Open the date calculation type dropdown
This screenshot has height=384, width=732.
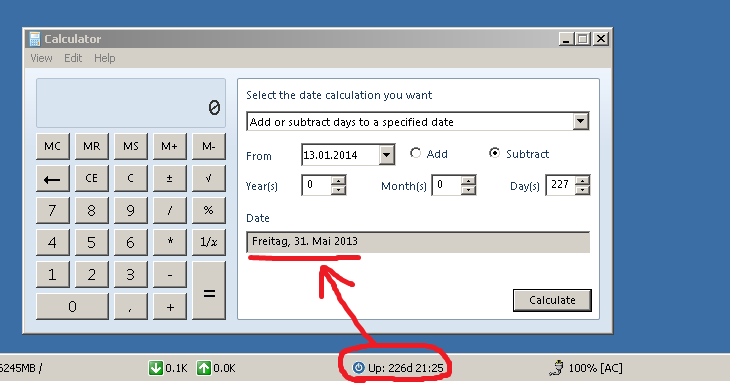pyautogui.click(x=580, y=121)
